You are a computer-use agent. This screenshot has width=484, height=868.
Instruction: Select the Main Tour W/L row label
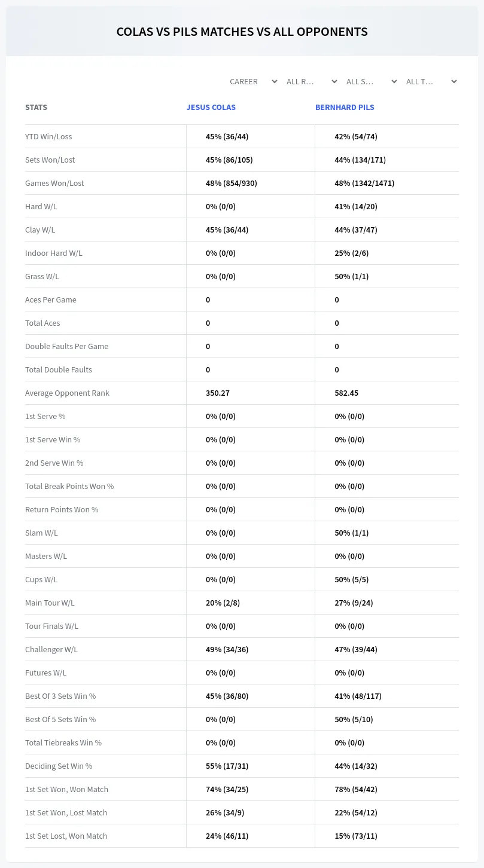50,603
